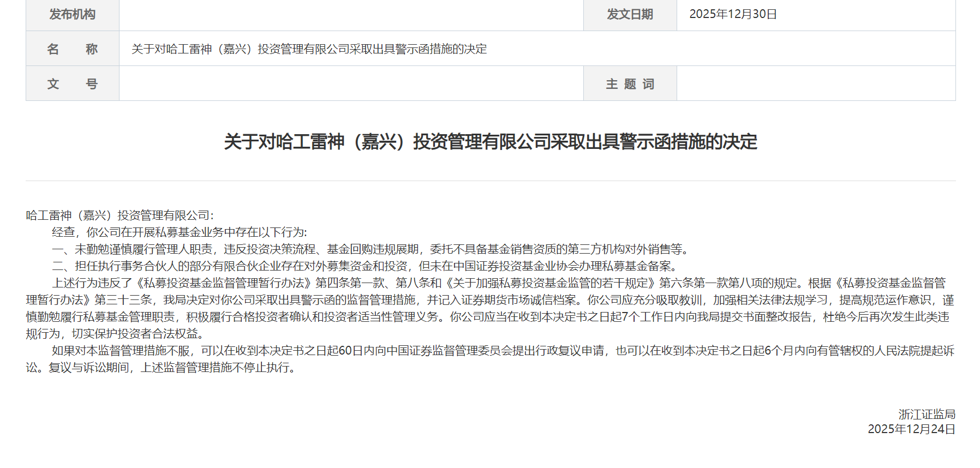Click the 主题词 label cell
Screen dimensions: 980x468
pos(630,84)
